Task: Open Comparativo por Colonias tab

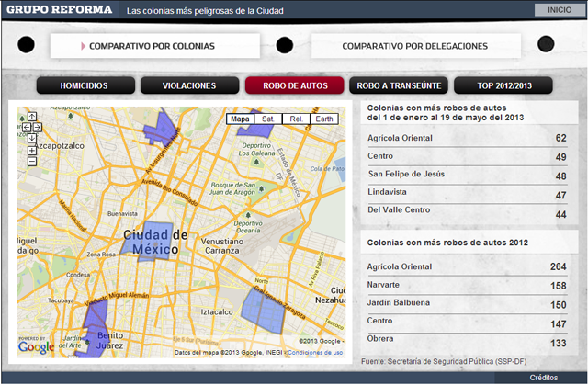Action: [153, 45]
